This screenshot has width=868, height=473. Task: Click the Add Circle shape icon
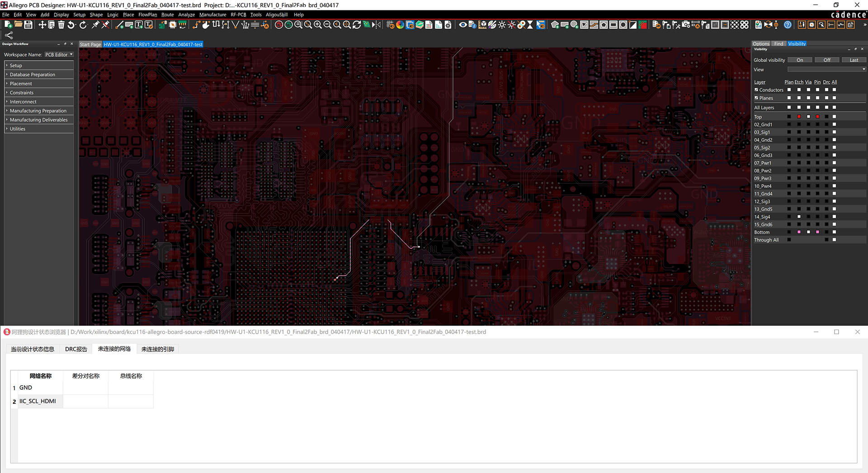pos(574,24)
